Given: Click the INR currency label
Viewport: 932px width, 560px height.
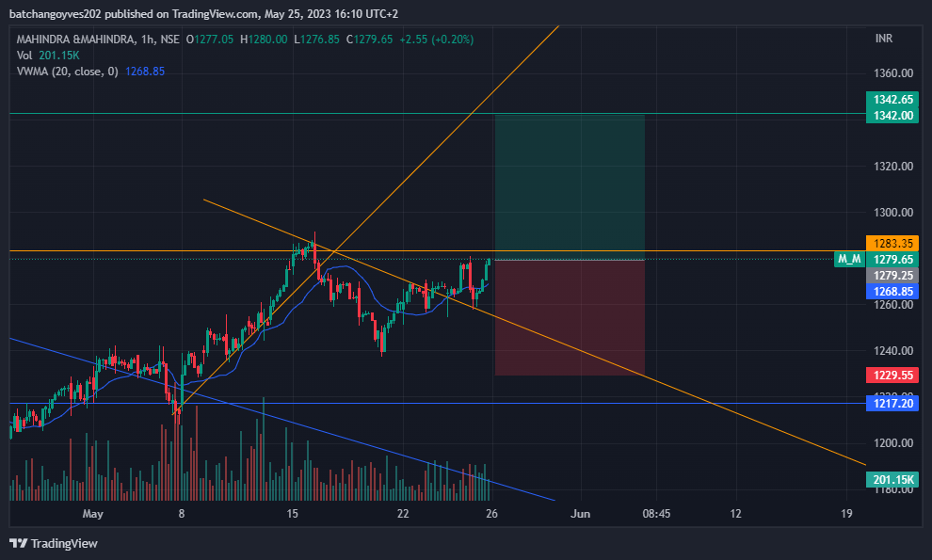Looking at the screenshot, I should tap(883, 38).
